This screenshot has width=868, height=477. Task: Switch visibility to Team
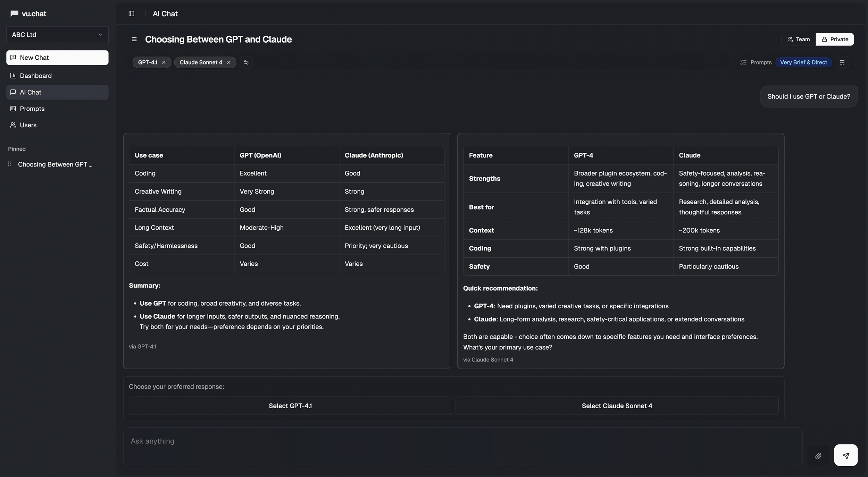click(x=799, y=39)
